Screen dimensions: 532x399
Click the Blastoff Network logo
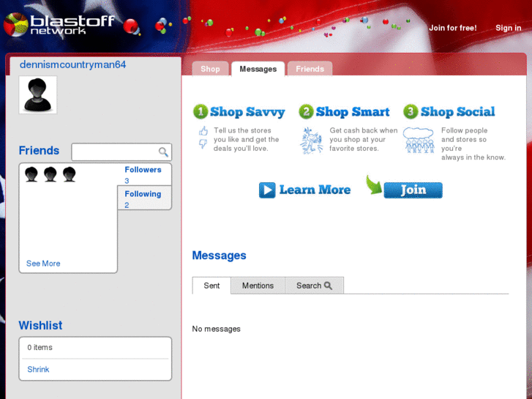coord(59,24)
